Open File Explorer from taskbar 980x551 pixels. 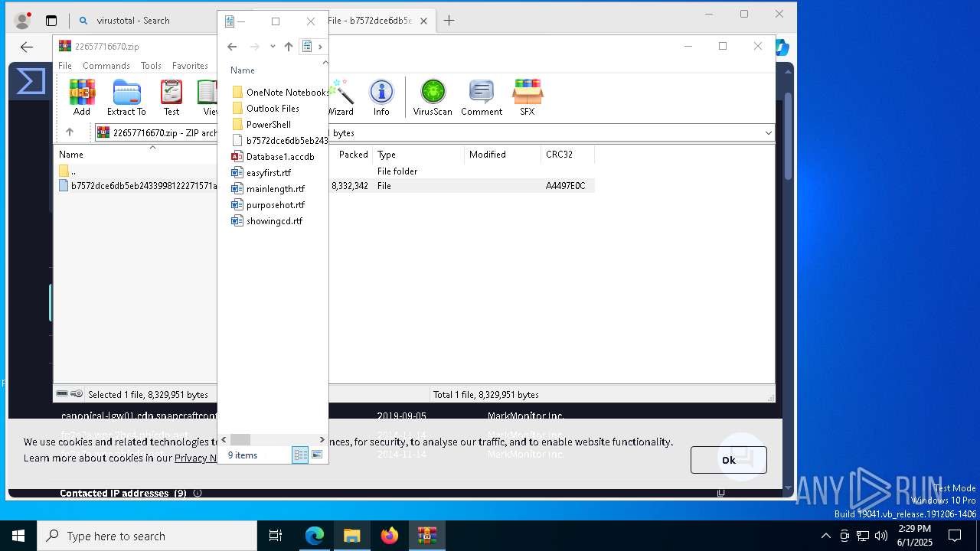[x=352, y=536]
